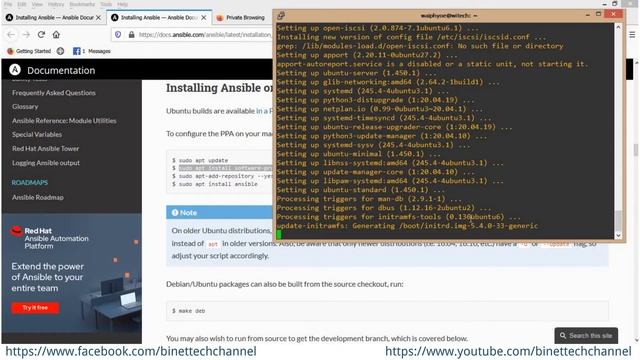The width and height of the screenshot is (640, 360).
Task: Minimize the terminal window
Action: [x=587, y=15]
